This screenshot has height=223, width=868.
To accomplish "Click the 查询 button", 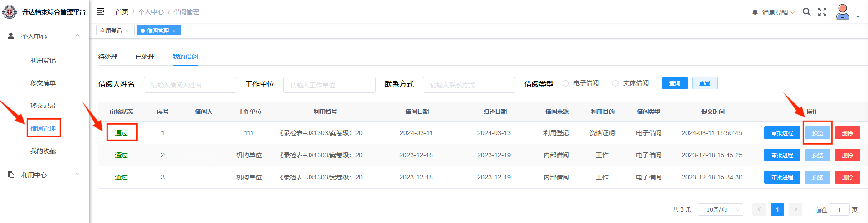I will pos(674,83).
